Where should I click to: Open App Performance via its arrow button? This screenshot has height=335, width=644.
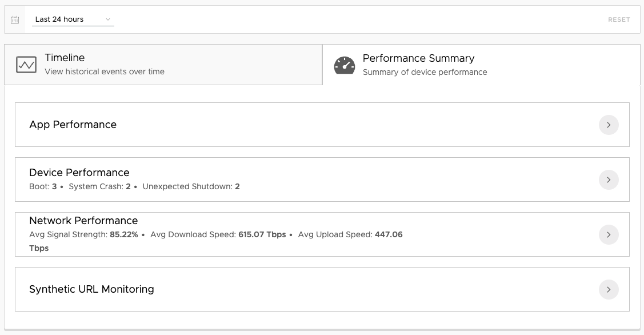click(609, 125)
